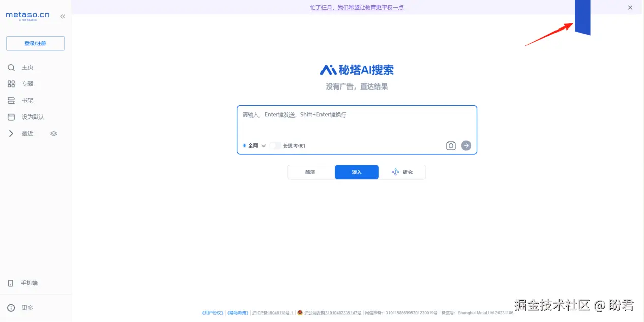Open the 《用户协议》 footer link

click(x=213, y=313)
